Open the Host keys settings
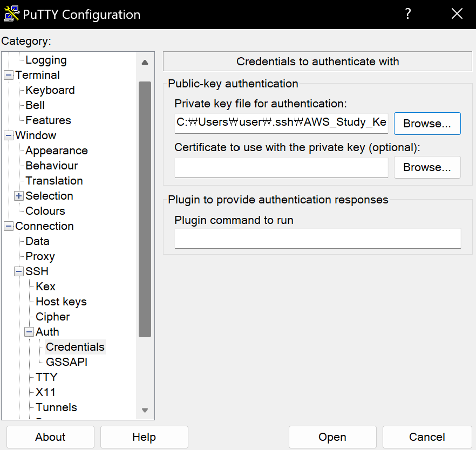Viewport: 476px width, 450px height. tap(61, 302)
